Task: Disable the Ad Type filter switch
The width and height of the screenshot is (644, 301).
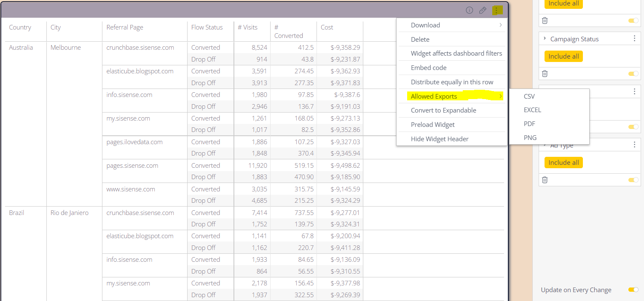Action: click(633, 180)
